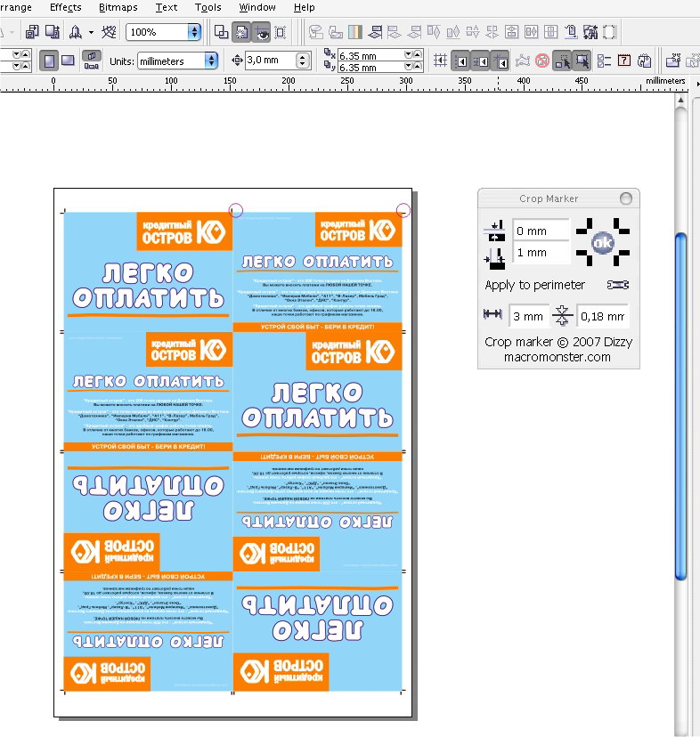Screen dimensions: 700x737
Task: Open Crop Marker settings wrench icon
Action: click(618, 285)
